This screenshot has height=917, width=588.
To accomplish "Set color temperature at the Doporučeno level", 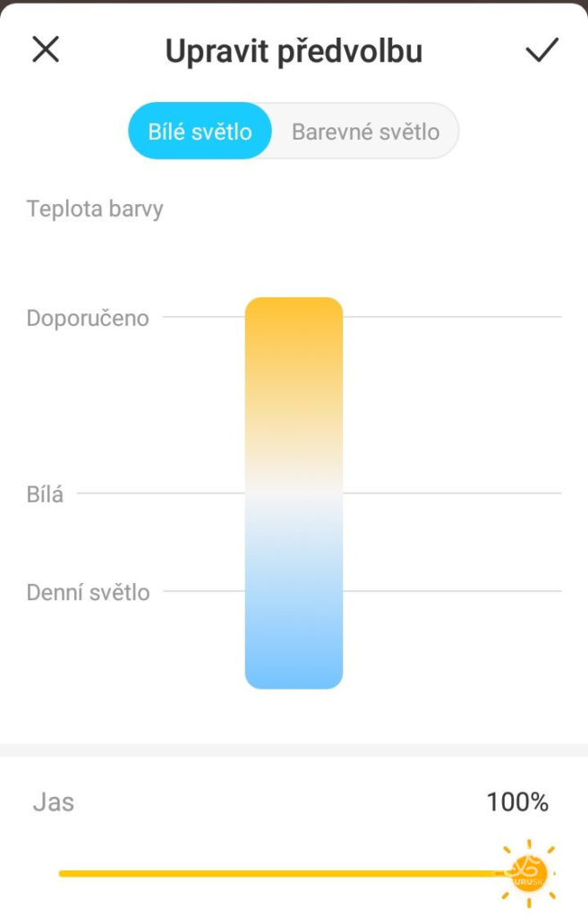I will [x=294, y=317].
